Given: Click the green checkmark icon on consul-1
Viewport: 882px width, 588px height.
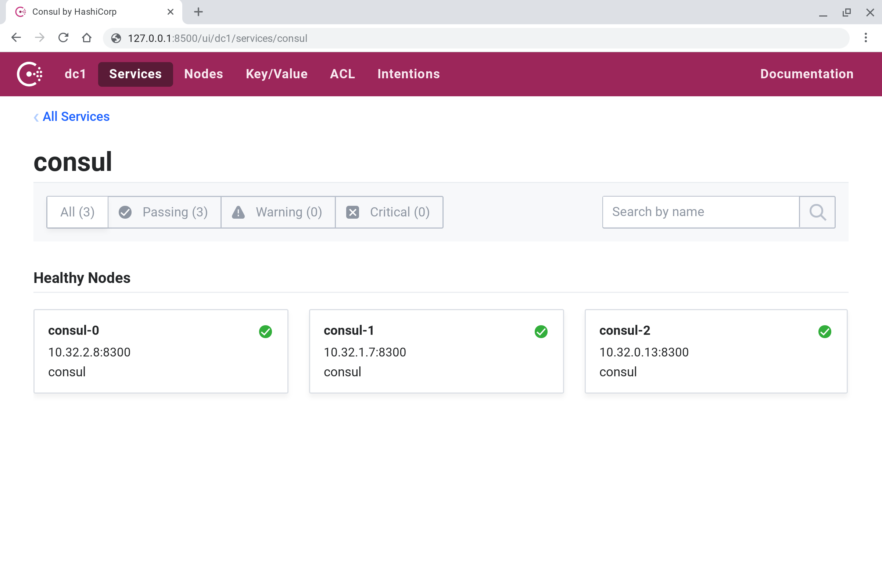Looking at the screenshot, I should pos(541,331).
